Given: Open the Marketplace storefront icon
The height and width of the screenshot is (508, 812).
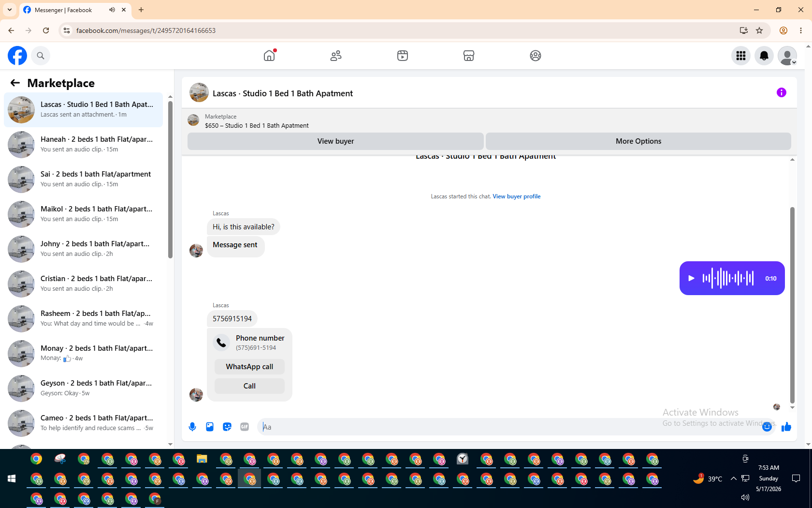Looking at the screenshot, I should tap(469, 56).
